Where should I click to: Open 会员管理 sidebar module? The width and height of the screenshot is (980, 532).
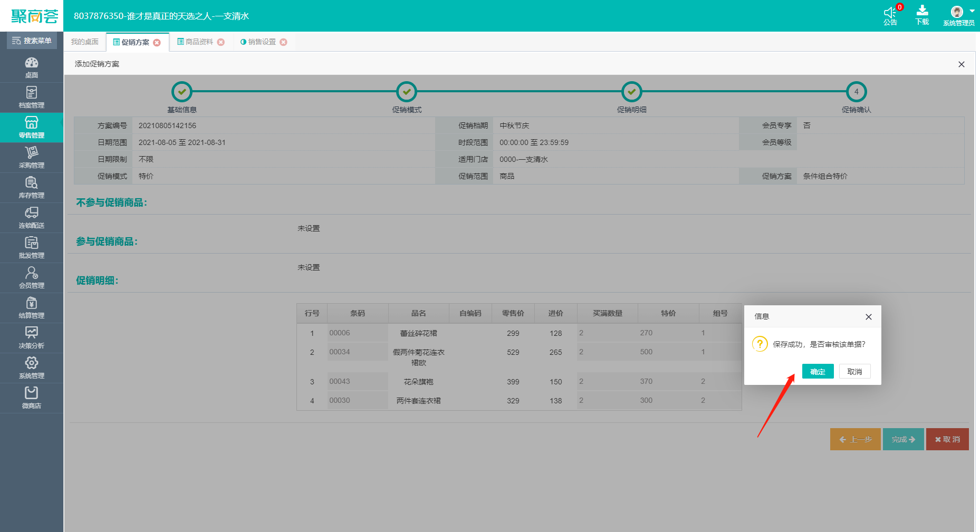click(32, 278)
